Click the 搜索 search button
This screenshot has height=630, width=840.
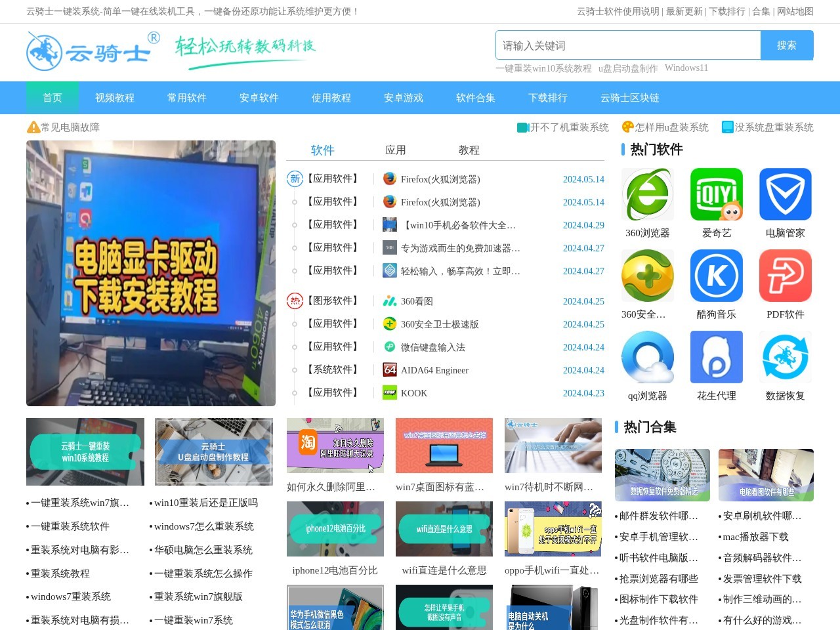[787, 45]
